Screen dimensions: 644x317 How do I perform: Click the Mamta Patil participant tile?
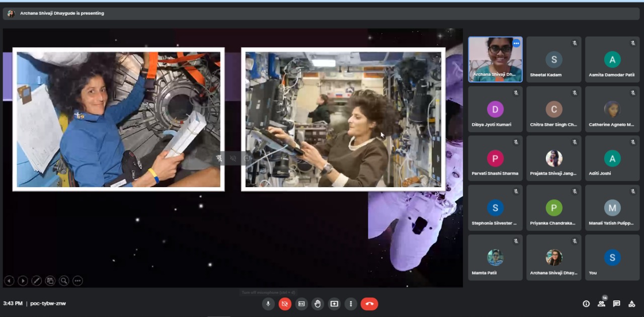tap(495, 258)
